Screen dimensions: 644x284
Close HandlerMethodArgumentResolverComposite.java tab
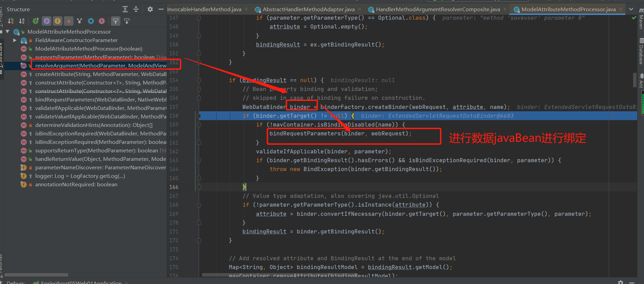[505, 9]
